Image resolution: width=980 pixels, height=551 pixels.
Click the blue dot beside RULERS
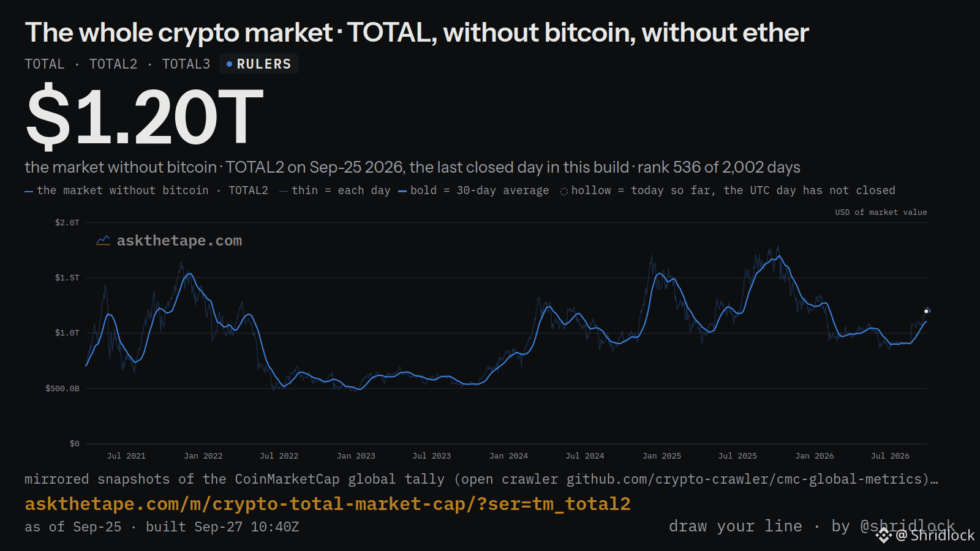(229, 64)
